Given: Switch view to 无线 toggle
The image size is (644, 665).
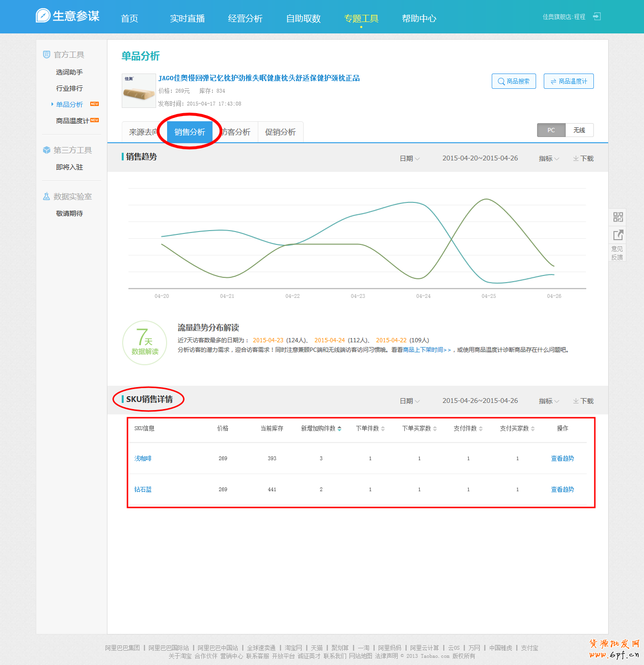Looking at the screenshot, I should click(579, 130).
